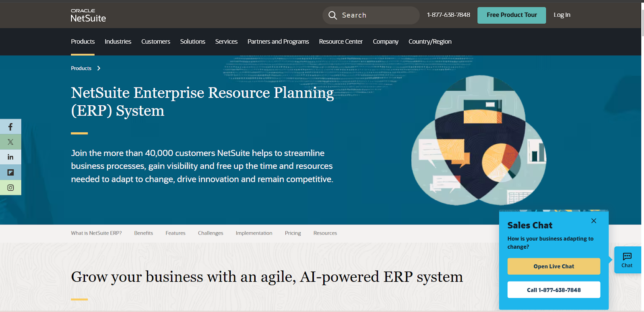
Task: Jump to Implementation section
Action: [254, 233]
